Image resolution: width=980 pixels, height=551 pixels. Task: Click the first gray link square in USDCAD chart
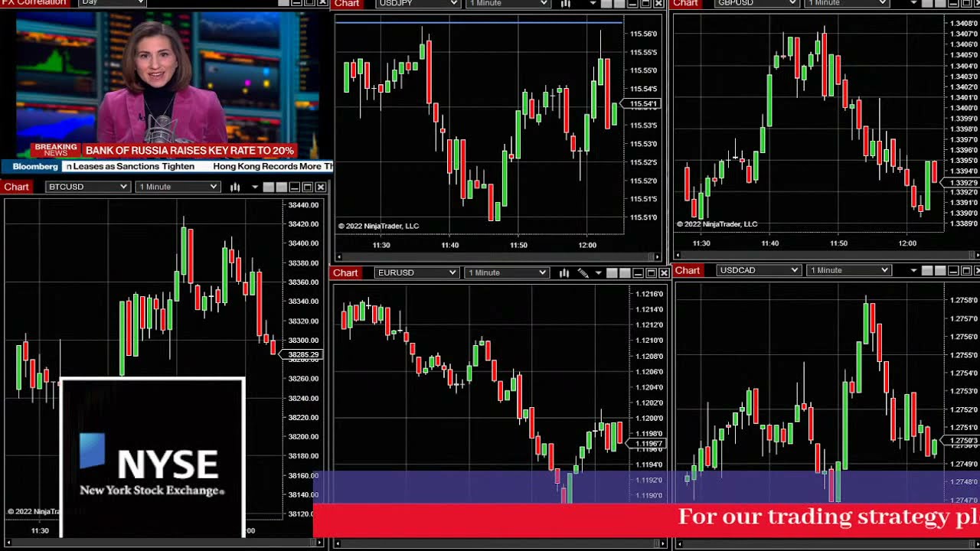[927, 270]
